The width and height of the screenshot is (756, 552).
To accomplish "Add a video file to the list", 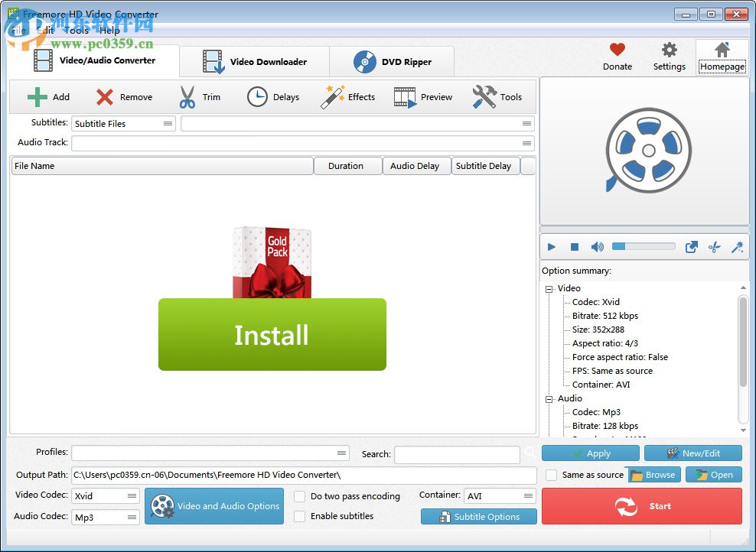I will click(47, 96).
